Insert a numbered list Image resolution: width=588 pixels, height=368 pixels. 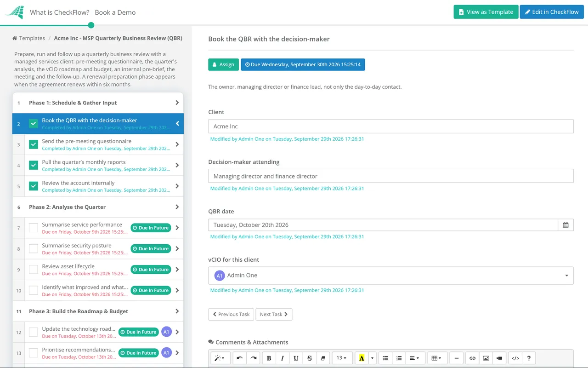[399, 358]
